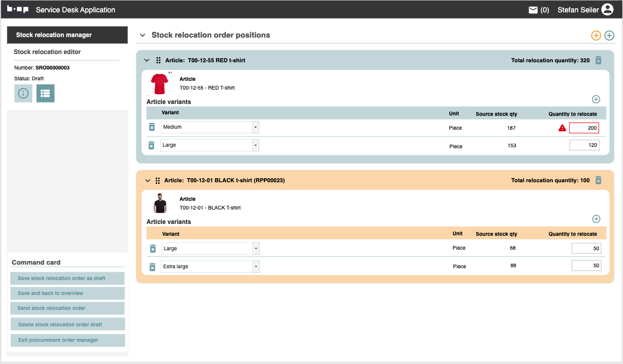Open the Medium variant dropdown
This screenshot has width=623, height=364.
click(x=255, y=127)
